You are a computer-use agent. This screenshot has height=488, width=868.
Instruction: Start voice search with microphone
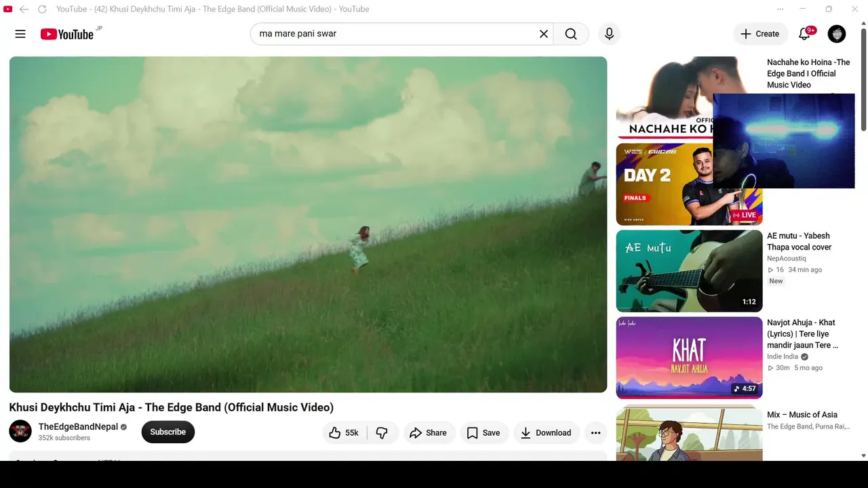[x=609, y=34]
